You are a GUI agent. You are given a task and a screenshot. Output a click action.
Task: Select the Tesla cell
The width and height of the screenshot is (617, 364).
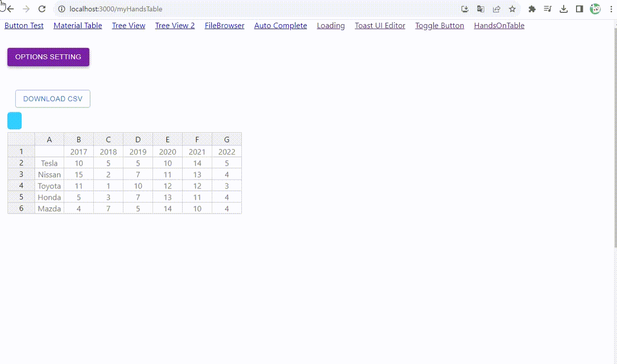pyautogui.click(x=49, y=163)
